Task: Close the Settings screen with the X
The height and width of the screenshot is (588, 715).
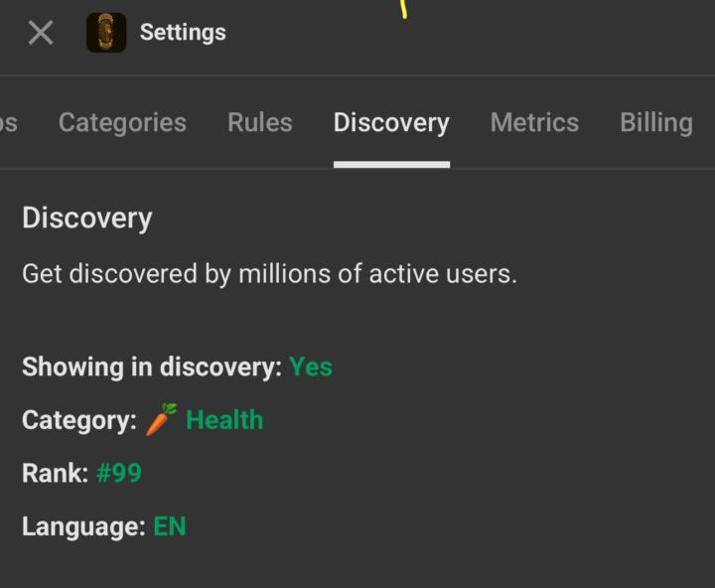Action: 41,33
